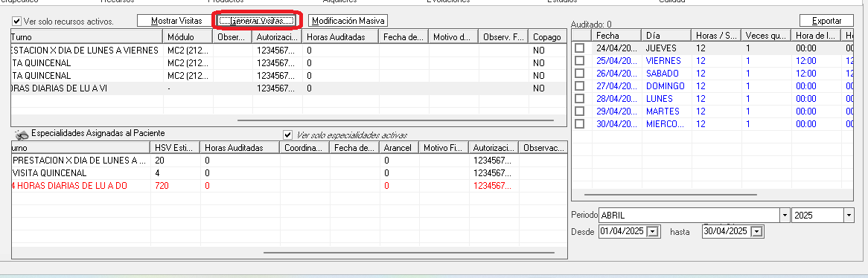
Task: Click the Veces qu... column header
Action: point(766,36)
